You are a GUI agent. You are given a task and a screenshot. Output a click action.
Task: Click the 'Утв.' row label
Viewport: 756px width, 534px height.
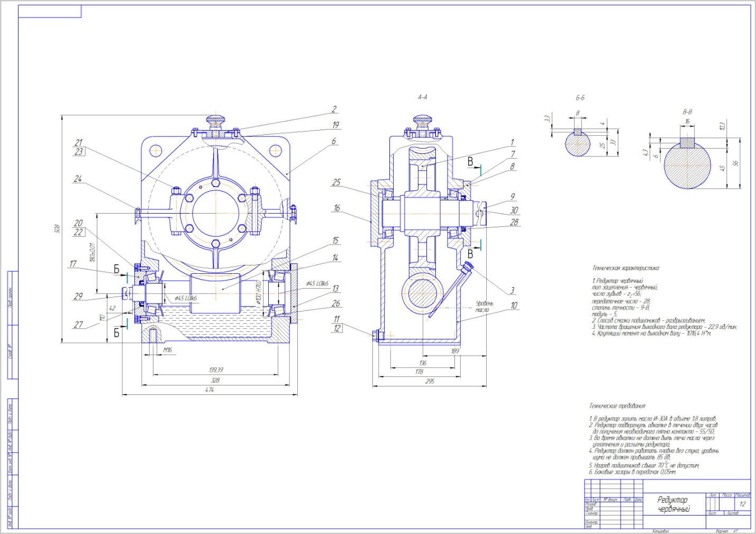[588, 527]
